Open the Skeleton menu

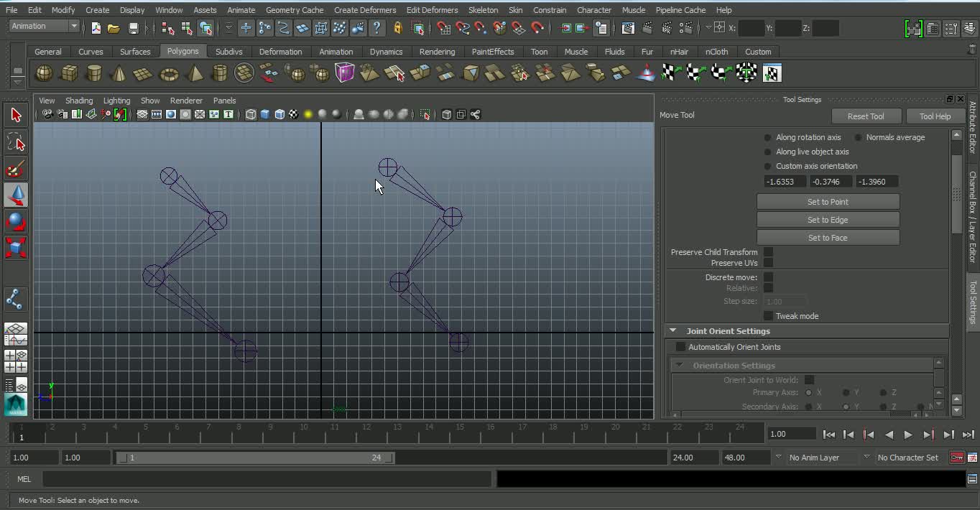(483, 10)
